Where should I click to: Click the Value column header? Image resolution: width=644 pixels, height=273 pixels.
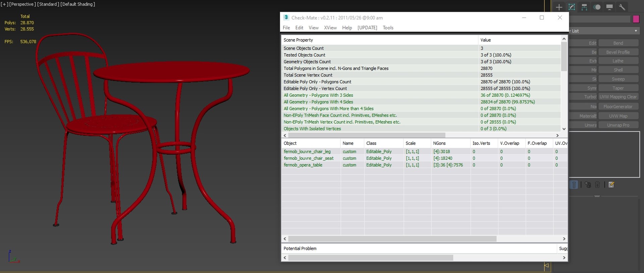click(519, 40)
